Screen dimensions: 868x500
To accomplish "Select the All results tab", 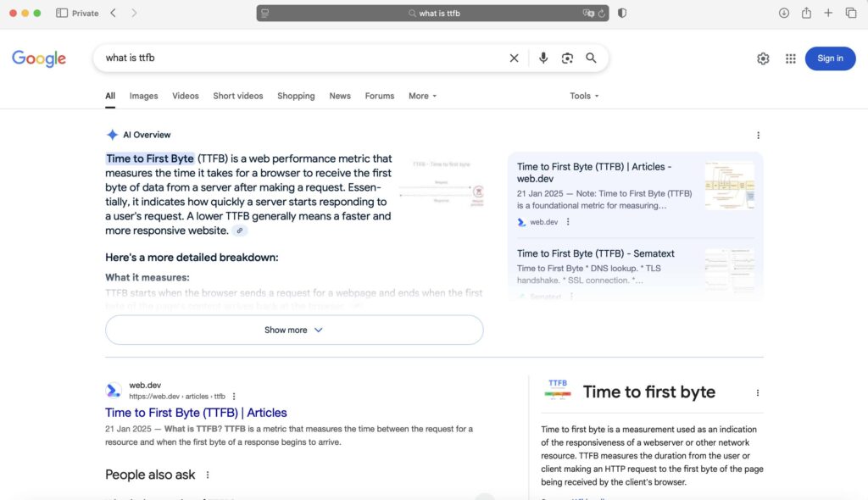I will click(x=110, y=96).
